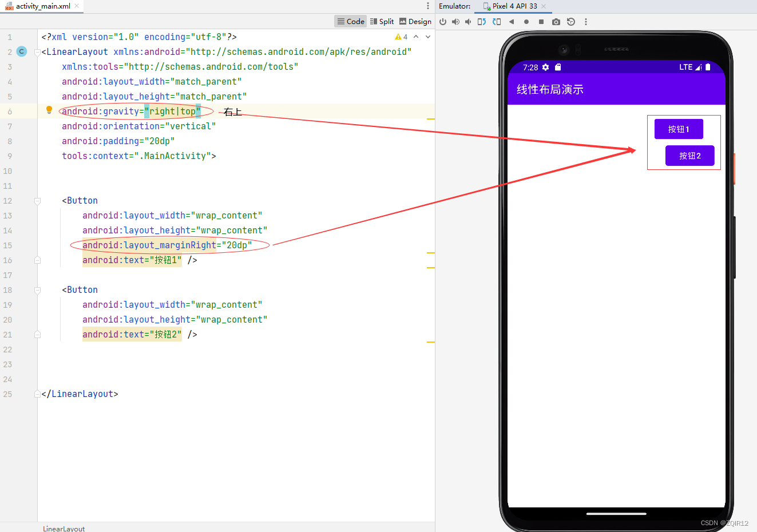Click the android:orientation="vertical" line
This screenshot has height=532, width=757.
tap(139, 126)
